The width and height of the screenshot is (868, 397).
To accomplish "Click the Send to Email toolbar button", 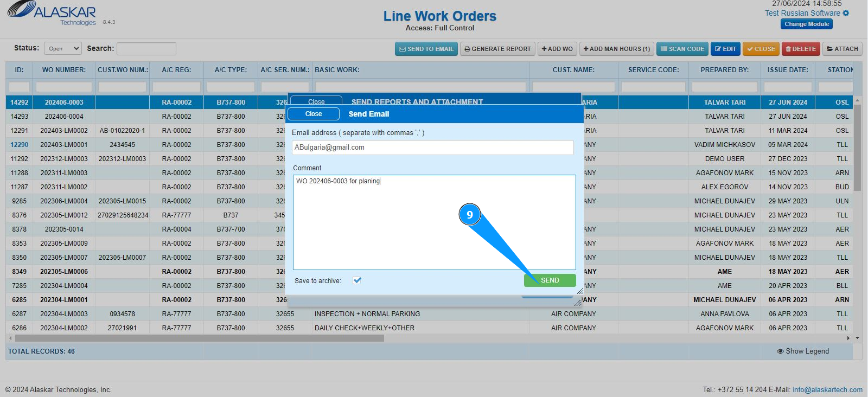I will tap(426, 49).
